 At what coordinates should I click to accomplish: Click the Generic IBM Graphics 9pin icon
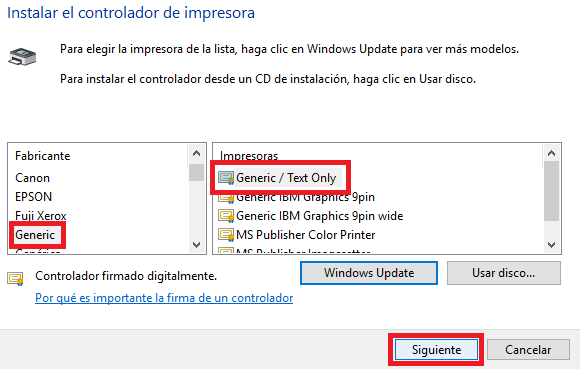click(x=226, y=198)
